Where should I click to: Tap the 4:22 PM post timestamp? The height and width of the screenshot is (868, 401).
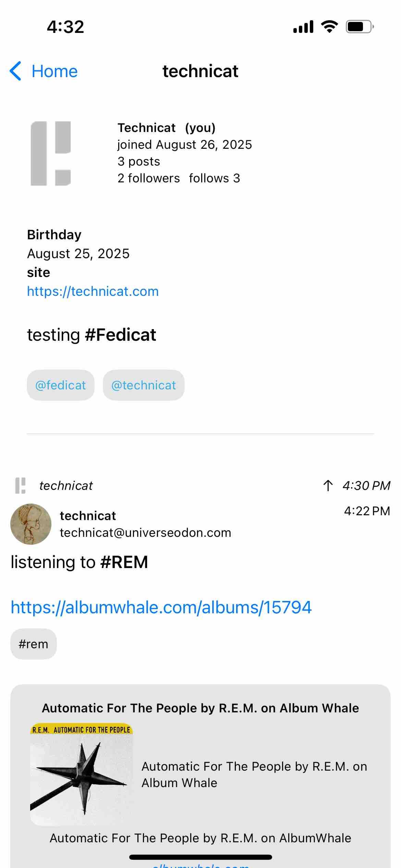pyautogui.click(x=367, y=511)
